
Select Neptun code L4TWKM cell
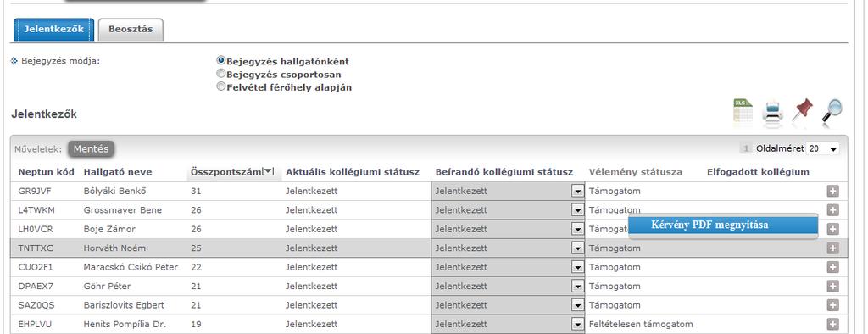[36, 210]
